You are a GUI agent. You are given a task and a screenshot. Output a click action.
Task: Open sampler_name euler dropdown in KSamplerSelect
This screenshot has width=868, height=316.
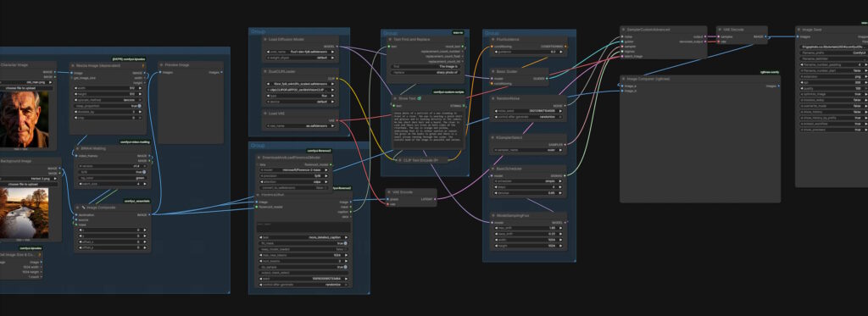point(527,150)
